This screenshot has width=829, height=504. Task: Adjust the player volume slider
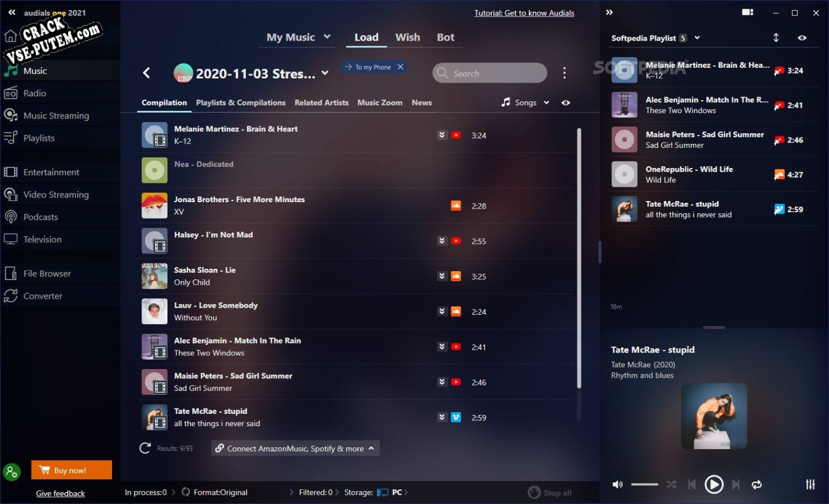644,485
